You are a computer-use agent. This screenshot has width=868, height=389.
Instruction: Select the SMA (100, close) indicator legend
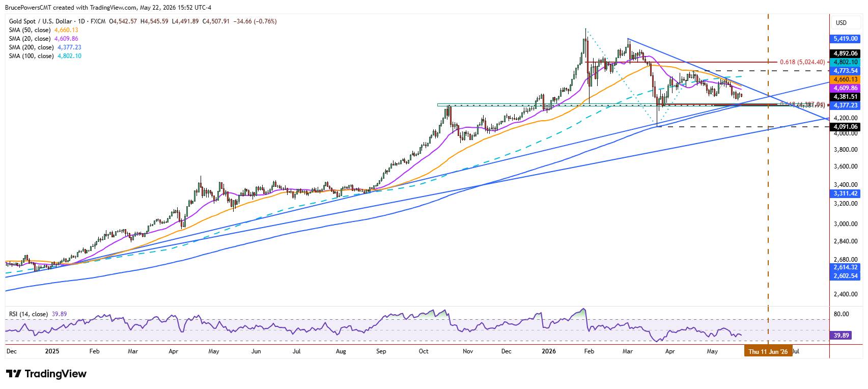click(45, 56)
